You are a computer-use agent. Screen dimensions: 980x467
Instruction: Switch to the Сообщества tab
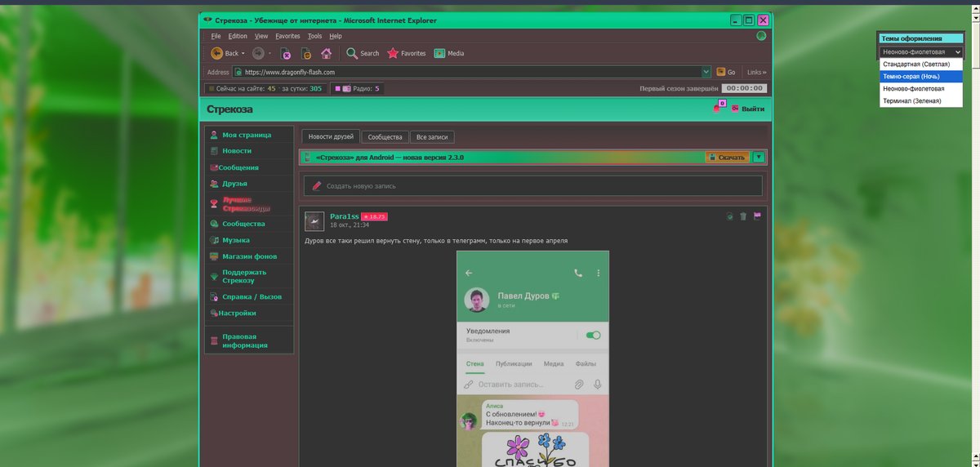[385, 137]
